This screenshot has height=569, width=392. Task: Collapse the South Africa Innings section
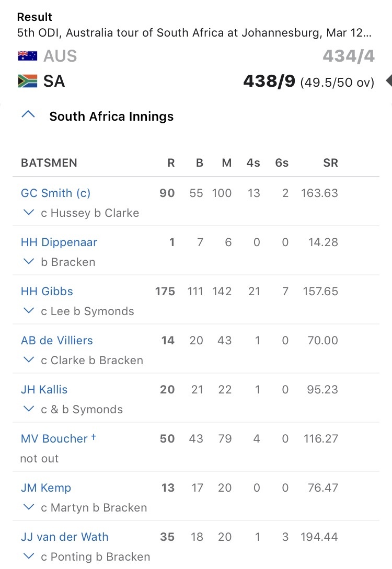click(x=28, y=114)
